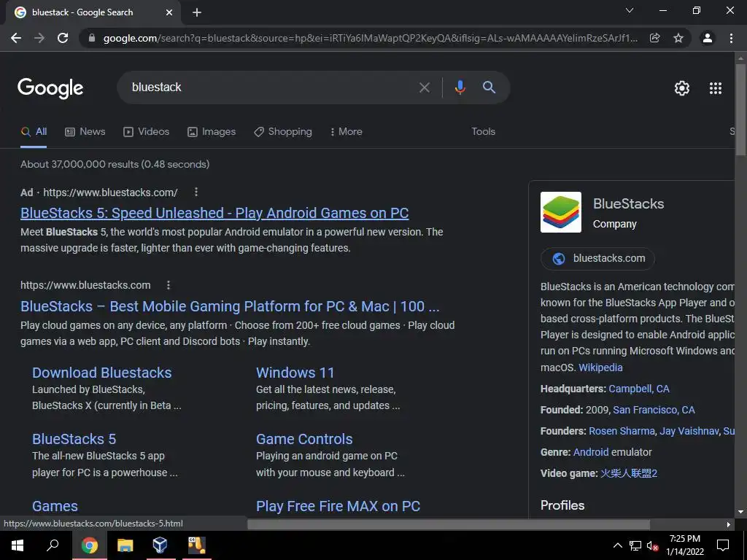747x560 pixels.
Task: Open options for the ad result
Action: (196, 192)
